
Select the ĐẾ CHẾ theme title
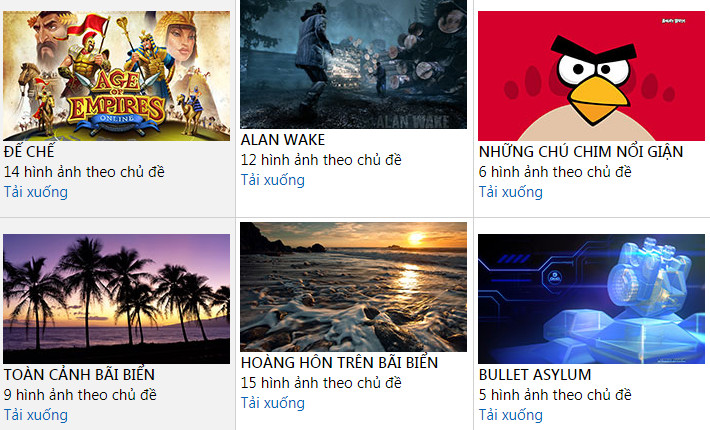click(29, 151)
